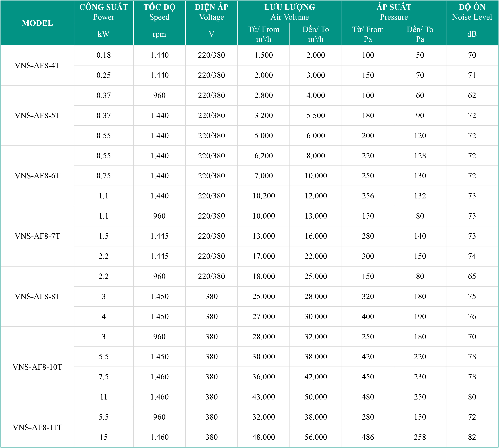Select the kW unit header

pyautogui.click(x=104, y=34)
